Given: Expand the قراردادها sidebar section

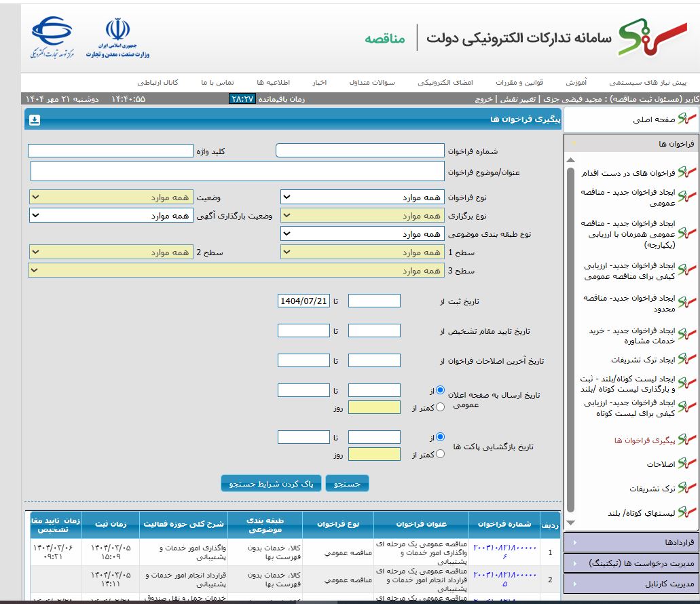Looking at the screenshot, I should [631, 542].
